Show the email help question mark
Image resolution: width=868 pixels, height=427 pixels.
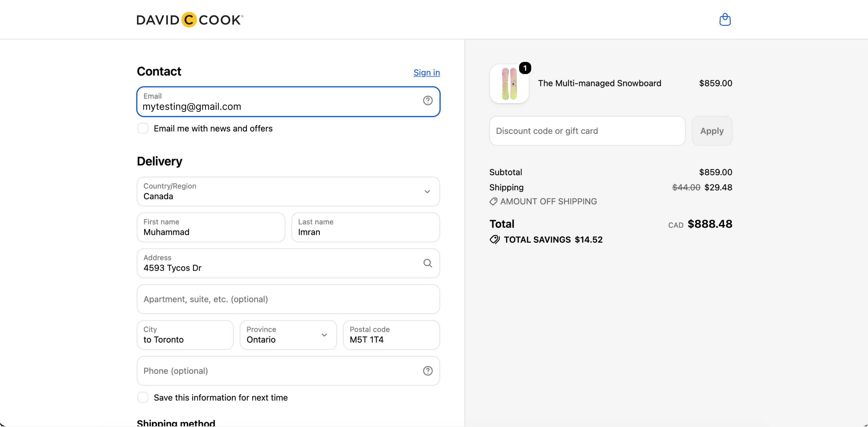coord(428,101)
